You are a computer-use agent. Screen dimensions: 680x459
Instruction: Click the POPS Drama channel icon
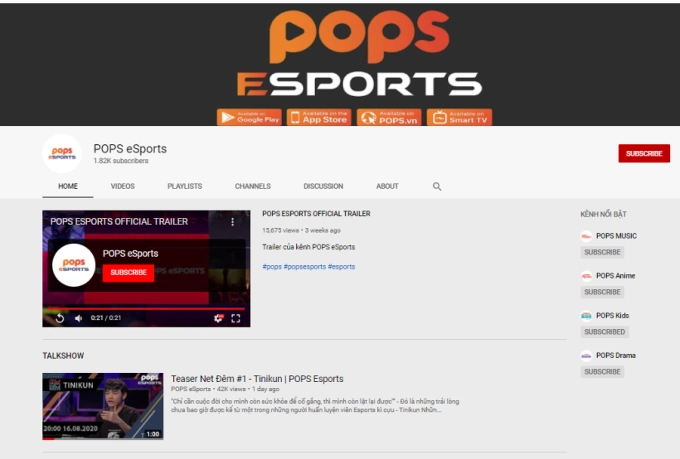pos(586,356)
